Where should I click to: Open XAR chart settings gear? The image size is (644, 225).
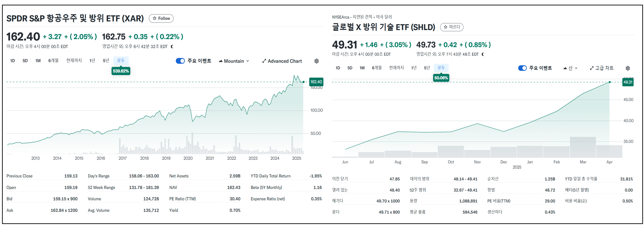317,61
